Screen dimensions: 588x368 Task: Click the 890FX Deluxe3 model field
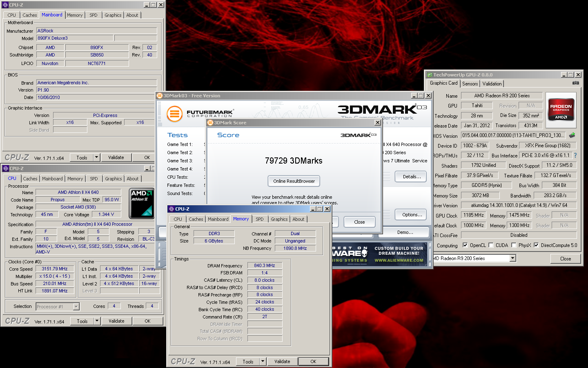75,38
